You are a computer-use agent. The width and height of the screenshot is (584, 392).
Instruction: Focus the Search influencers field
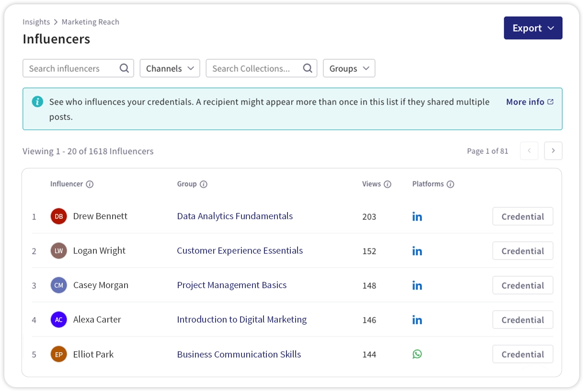[x=78, y=68]
